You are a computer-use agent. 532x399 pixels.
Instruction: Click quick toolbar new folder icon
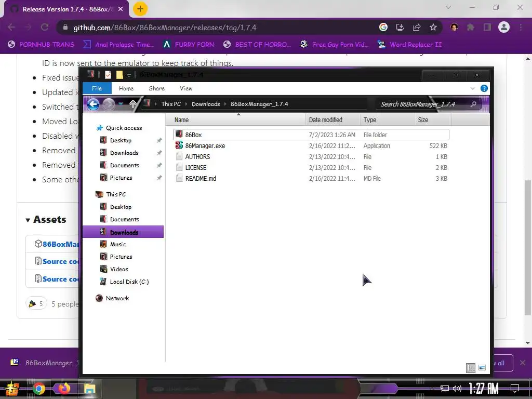(119, 75)
